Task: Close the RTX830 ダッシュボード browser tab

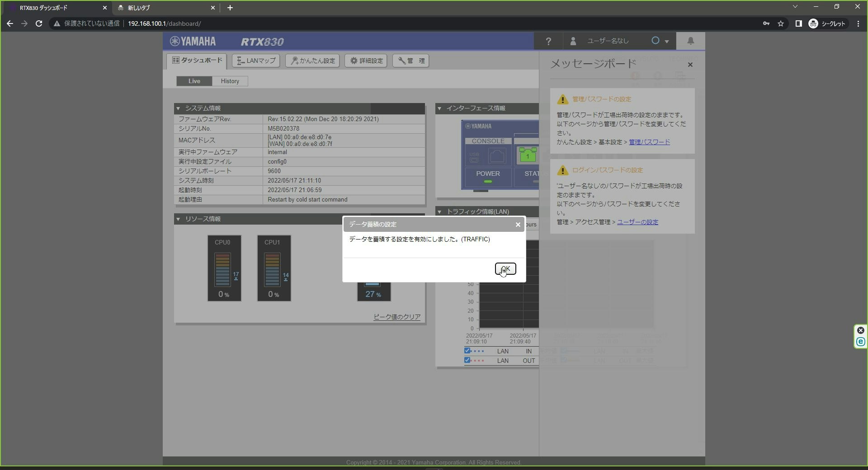Action: (104, 8)
